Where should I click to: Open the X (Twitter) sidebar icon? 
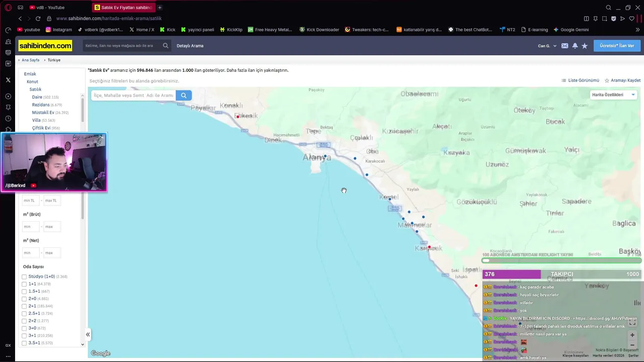point(8,80)
